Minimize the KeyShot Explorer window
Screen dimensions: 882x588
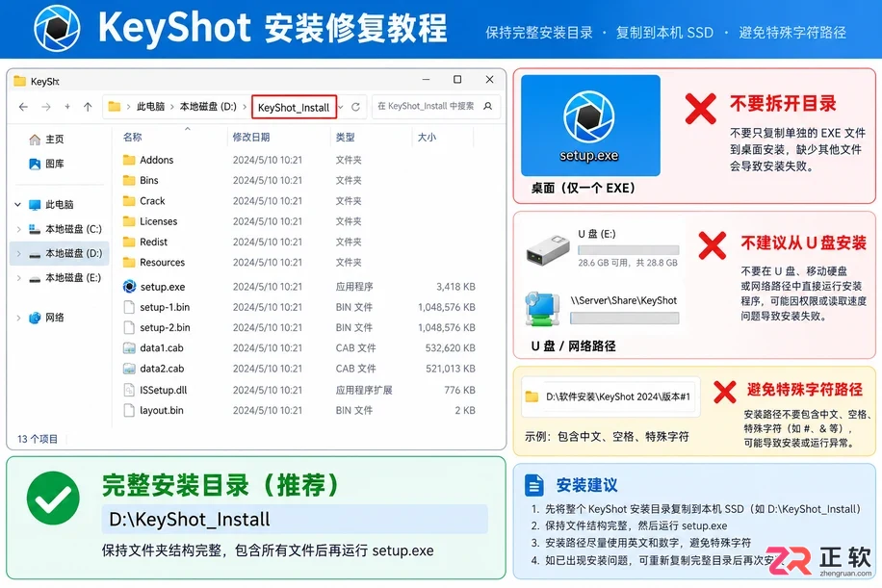[x=426, y=80]
